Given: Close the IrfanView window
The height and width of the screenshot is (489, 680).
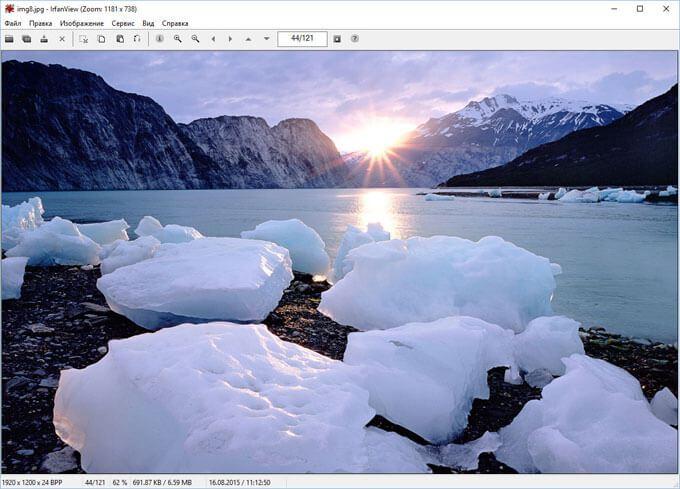Looking at the screenshot, I should point(666,9).
